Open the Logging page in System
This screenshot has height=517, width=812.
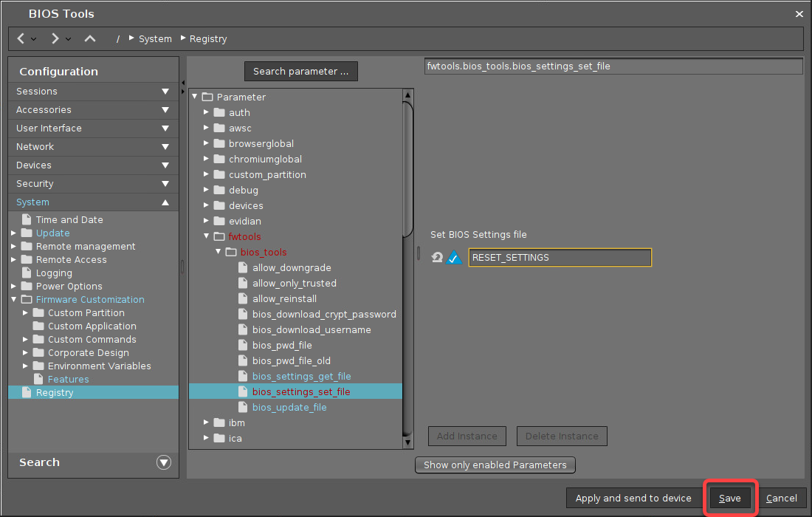54,273
